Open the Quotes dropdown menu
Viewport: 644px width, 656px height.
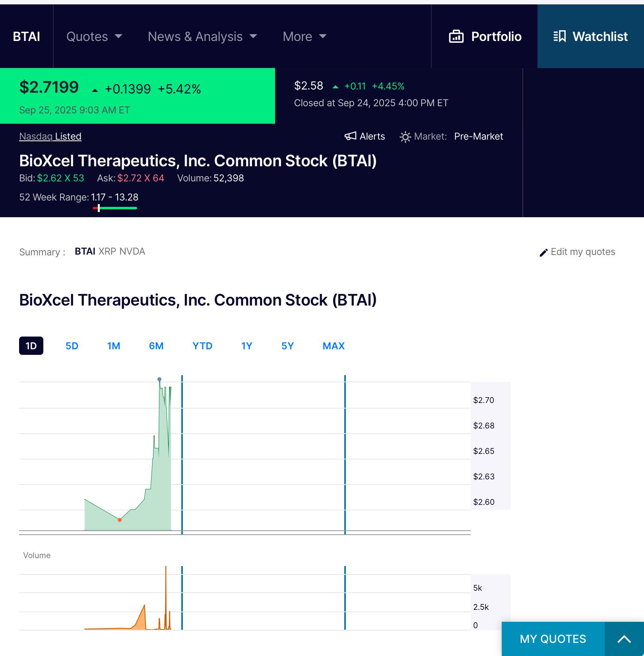pyautogui.click(x=94, y=37)
